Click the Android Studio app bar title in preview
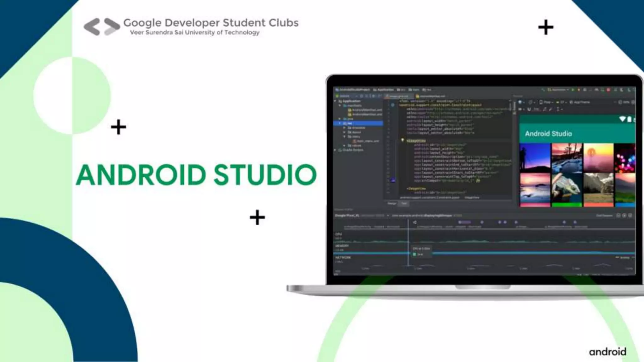 [548, 134]
